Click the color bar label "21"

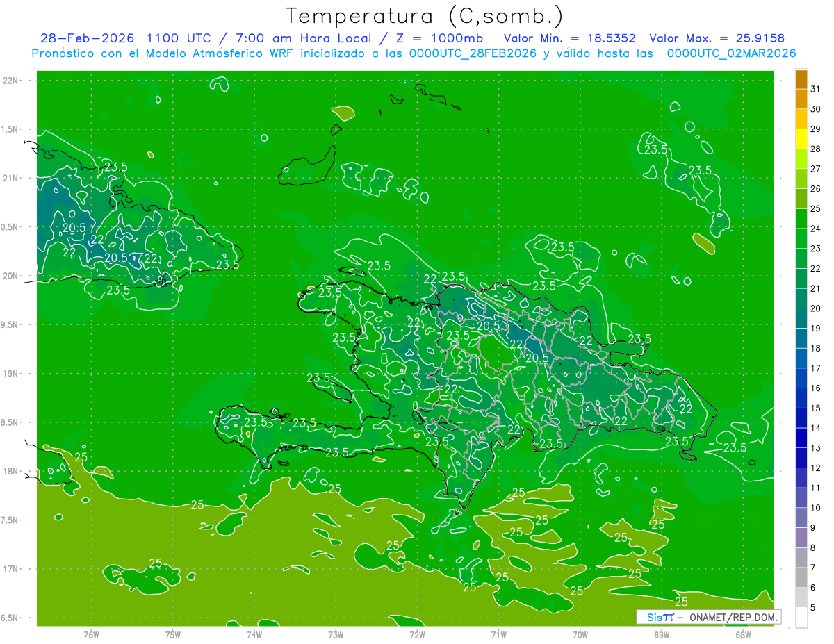tap(816, 288)
